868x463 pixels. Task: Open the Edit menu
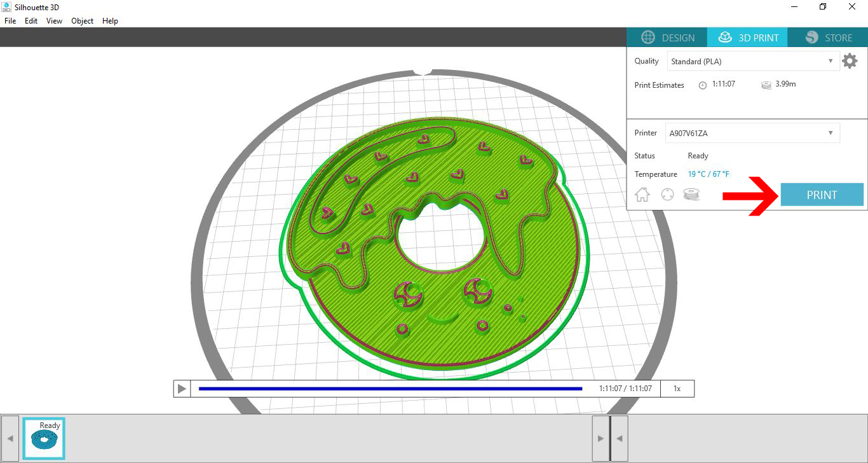pyautogui.click(x=31, y=21)
